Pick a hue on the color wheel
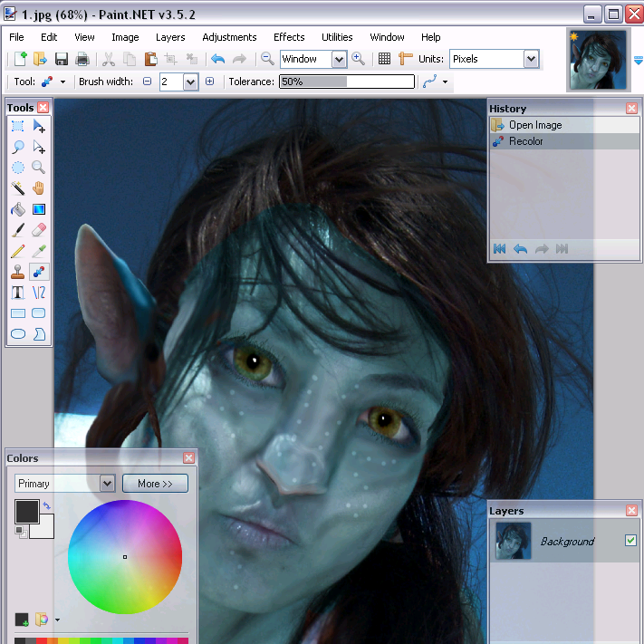This screenshot has height=644, width=644. [125, 557]
